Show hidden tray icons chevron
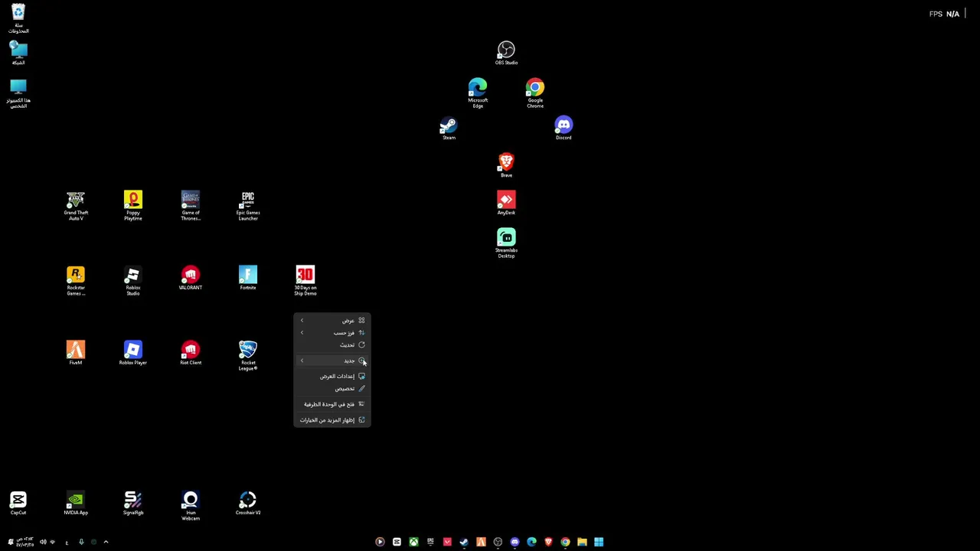 (106, 542)
